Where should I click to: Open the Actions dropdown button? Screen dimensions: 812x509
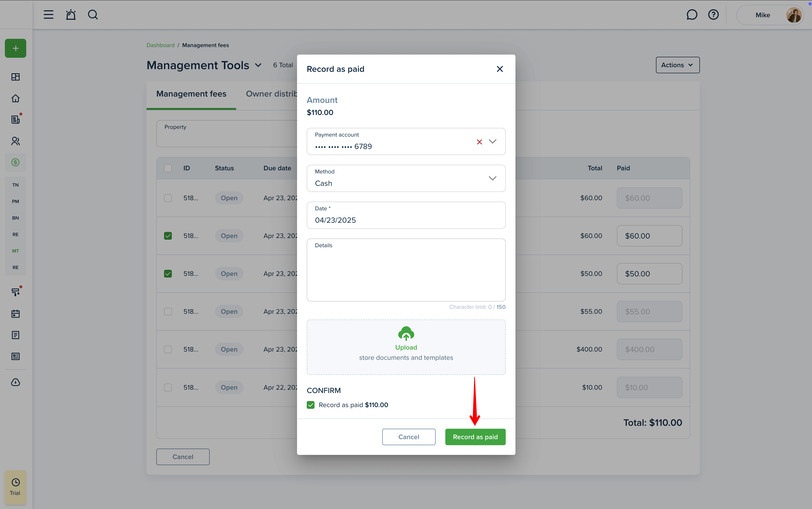click(677, 65)
